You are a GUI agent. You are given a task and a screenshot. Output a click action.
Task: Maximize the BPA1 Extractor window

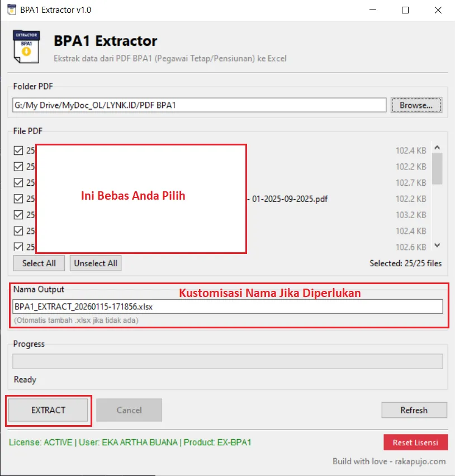point(405,10)
